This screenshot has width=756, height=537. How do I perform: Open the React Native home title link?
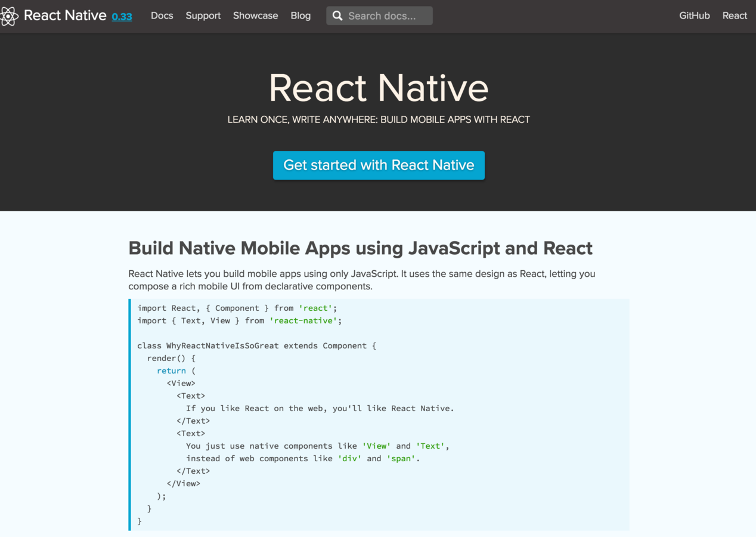pos(65,16)
